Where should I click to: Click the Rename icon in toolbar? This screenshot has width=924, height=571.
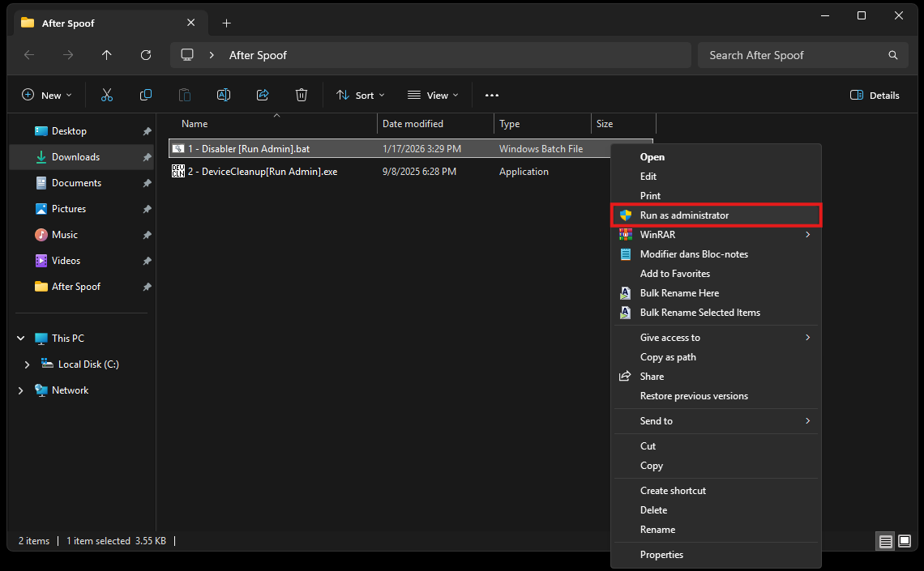[x=224, y=95]
